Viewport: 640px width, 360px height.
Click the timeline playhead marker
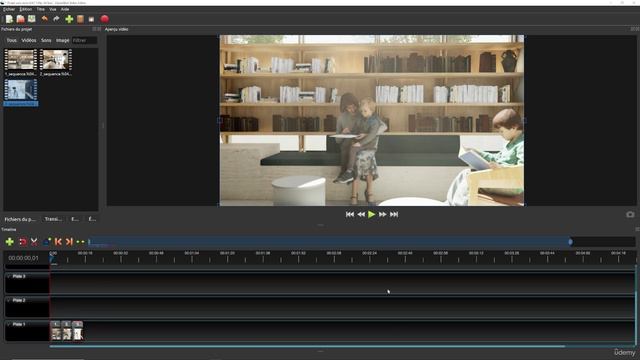coord(52,258)
